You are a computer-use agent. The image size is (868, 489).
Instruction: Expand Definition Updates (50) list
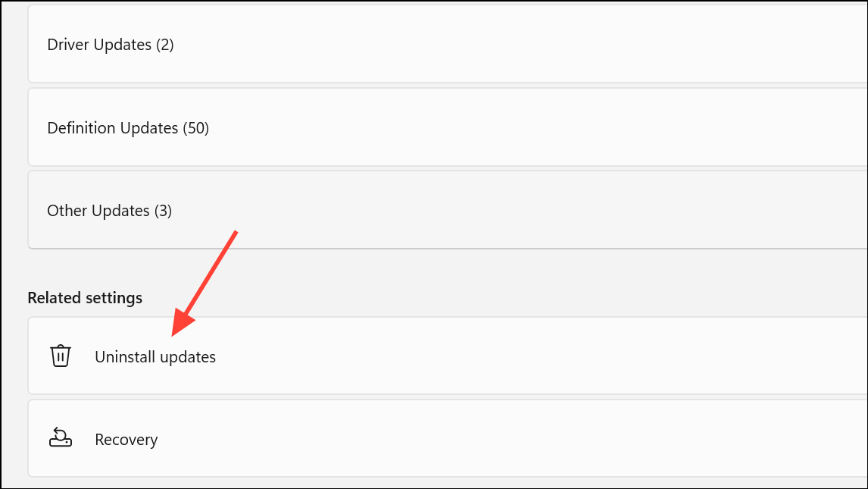[448, 127]
